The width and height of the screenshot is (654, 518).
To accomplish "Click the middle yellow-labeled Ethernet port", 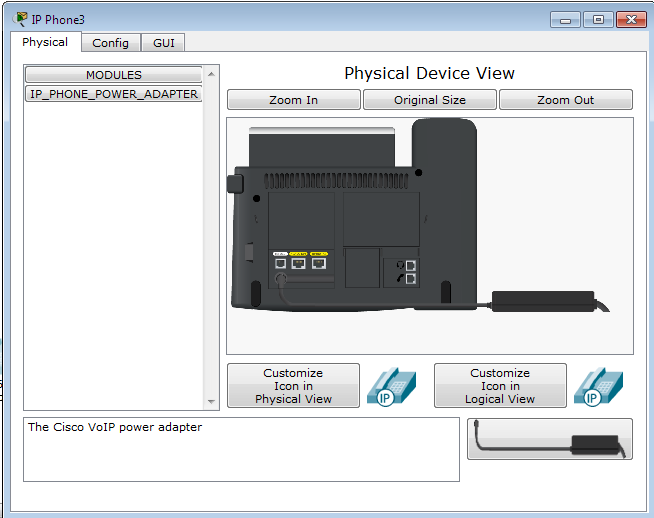I will (x=298, y=263).
